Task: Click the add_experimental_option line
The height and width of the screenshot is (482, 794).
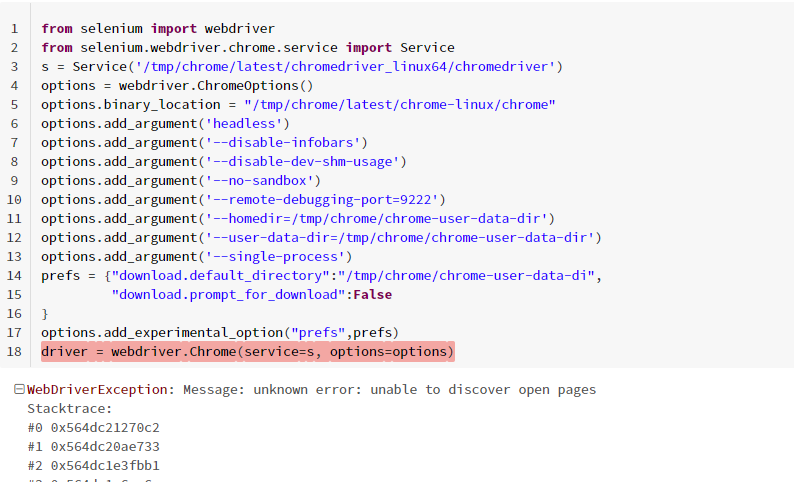Action: point(220,332)
